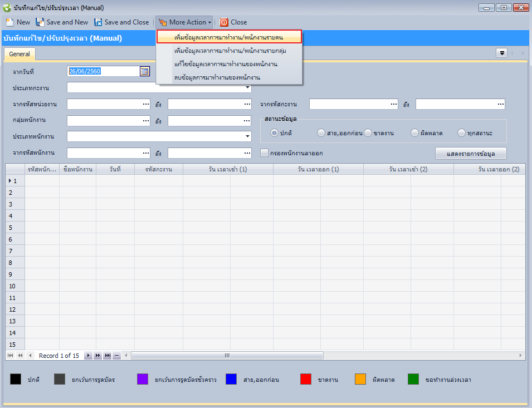Expand the tab list dropdown at top right
Viewport: 532px width, 408px height.
click(x=501, y=53)
